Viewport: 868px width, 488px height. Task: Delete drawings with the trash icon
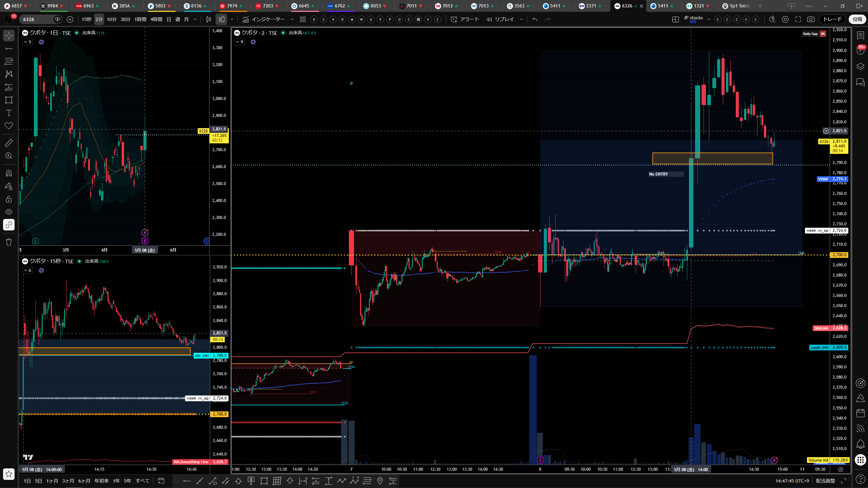pos(9,242)
